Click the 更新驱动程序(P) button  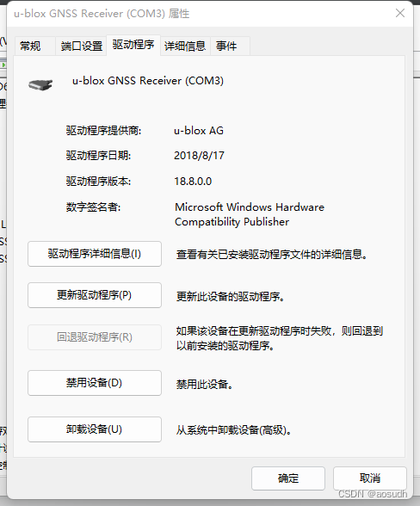(95, 295)
